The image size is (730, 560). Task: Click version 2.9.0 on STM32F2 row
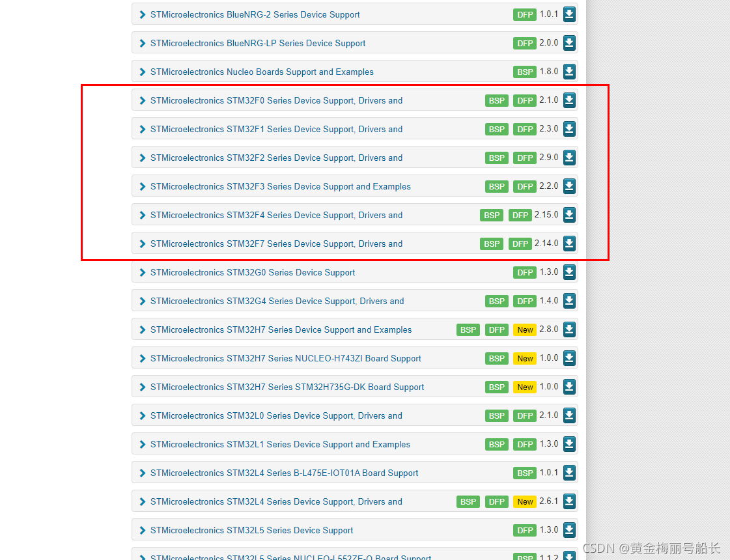[549, 158]
